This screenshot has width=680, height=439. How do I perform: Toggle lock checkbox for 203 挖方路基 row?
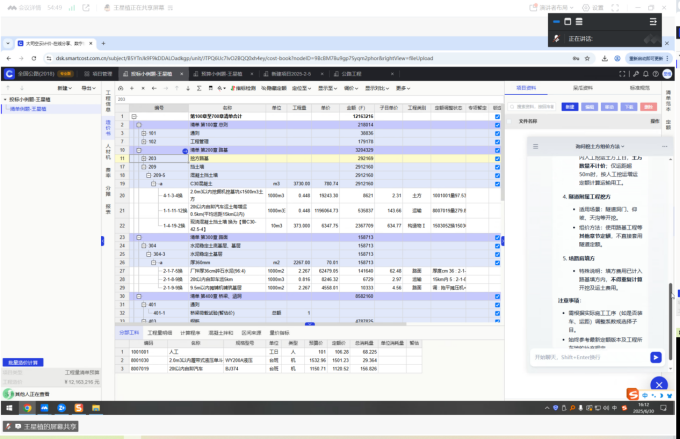pyautogui.click(x=497, y=158)
